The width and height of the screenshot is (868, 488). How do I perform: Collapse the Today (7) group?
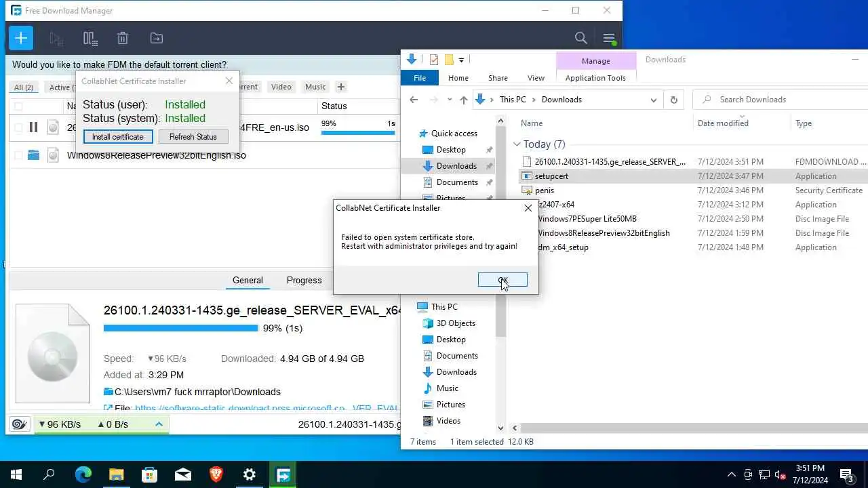(x=517, y=144)
